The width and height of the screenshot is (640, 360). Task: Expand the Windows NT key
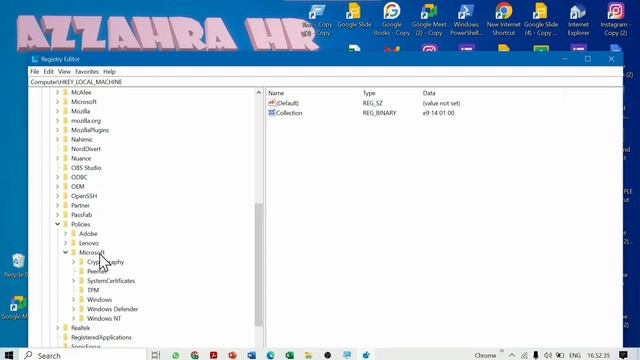73,318
